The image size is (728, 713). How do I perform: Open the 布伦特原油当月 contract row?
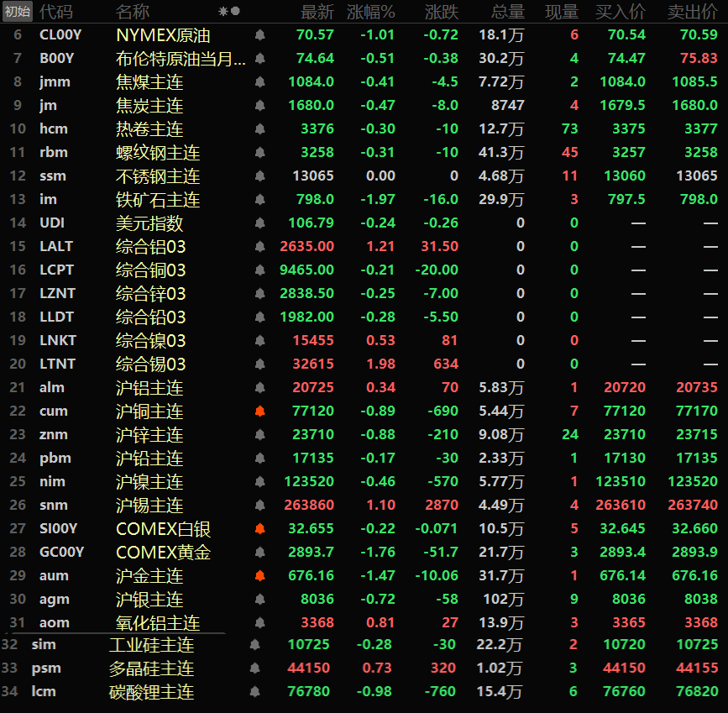pyautogui.click(x=181, y=59)
